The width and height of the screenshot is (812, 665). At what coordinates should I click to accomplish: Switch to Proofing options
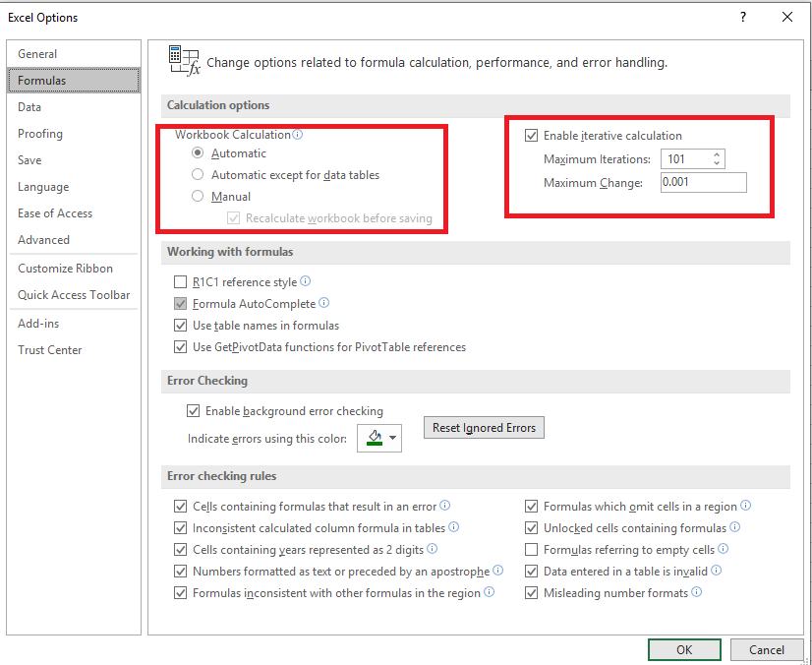[x=74, y=134]
